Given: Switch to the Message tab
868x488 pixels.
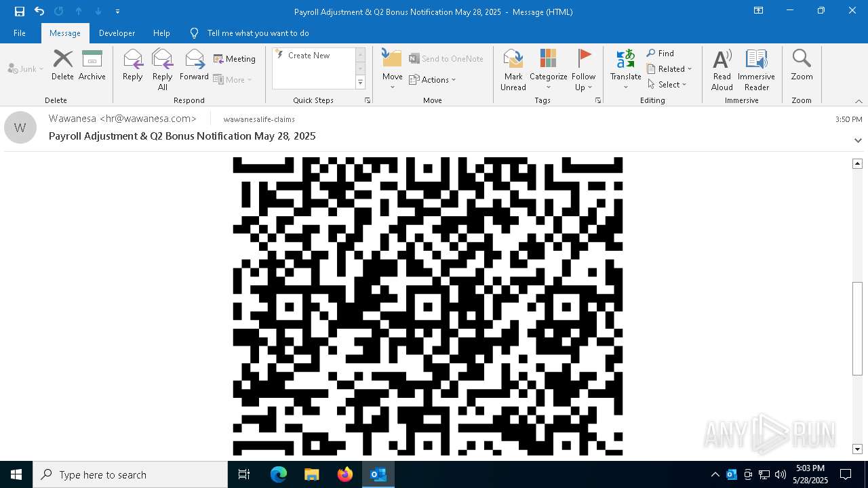Looking at the screenshot, I should pyautogui.click(x=65, y=33).
